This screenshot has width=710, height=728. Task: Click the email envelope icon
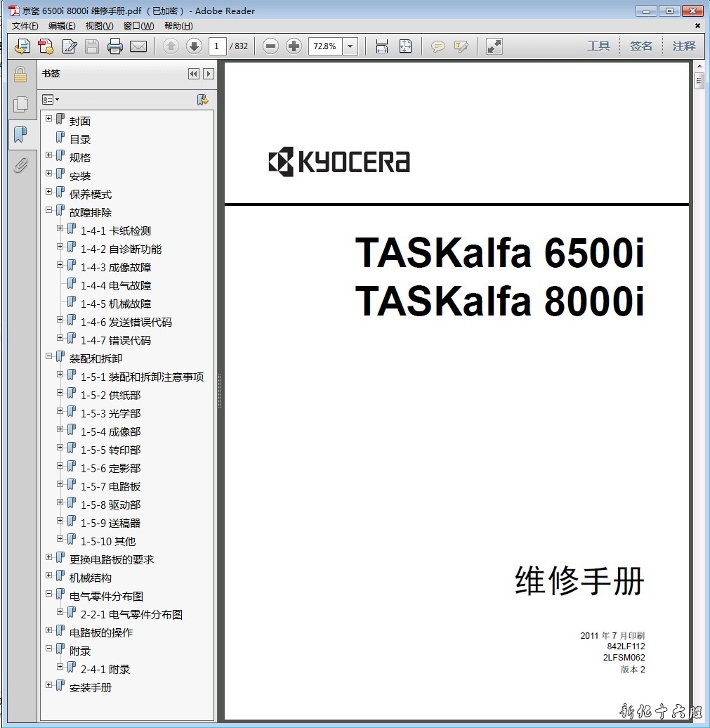[138, 46]
